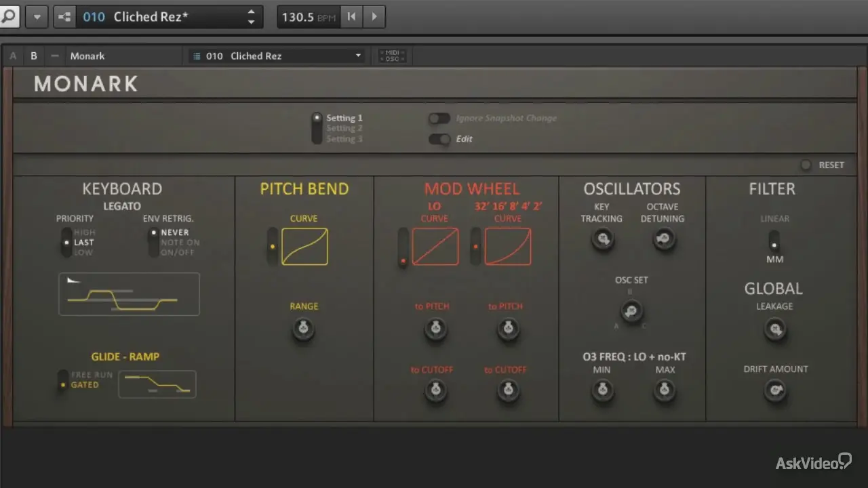Click the LO to PITCH knob
The width and height of the screenshot is (868, 488).
tap(435, 330)
